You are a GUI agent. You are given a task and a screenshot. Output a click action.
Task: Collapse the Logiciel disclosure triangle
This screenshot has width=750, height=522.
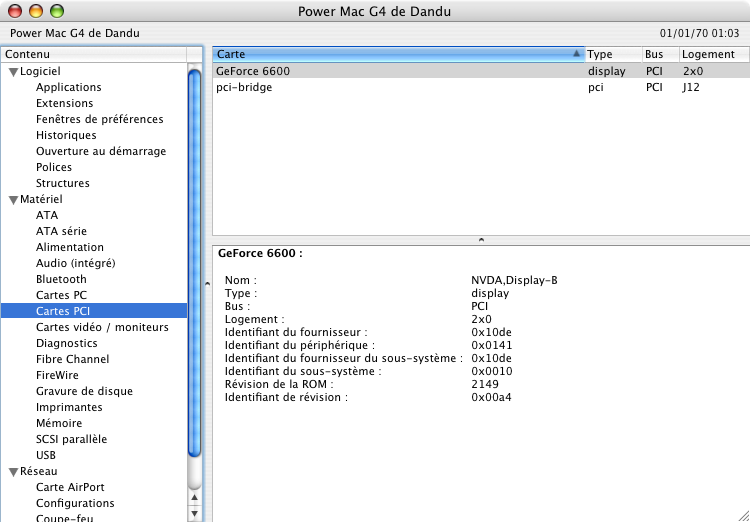13,72
